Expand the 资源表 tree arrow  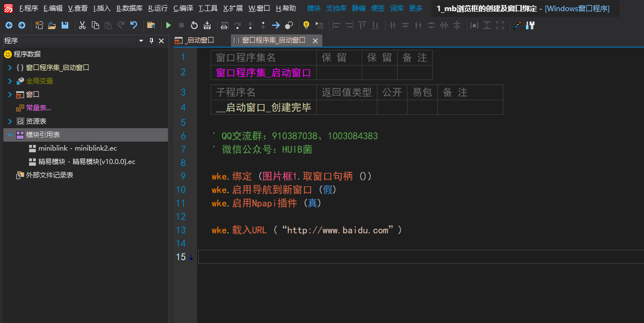coord(10,121)
